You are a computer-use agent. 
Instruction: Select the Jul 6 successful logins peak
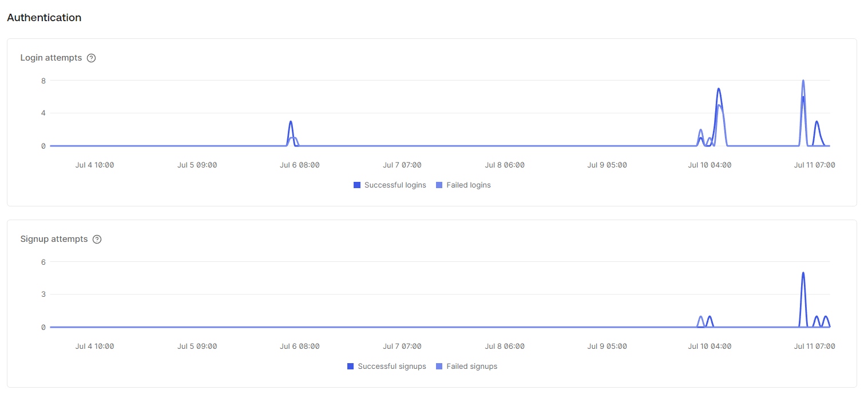291,122
